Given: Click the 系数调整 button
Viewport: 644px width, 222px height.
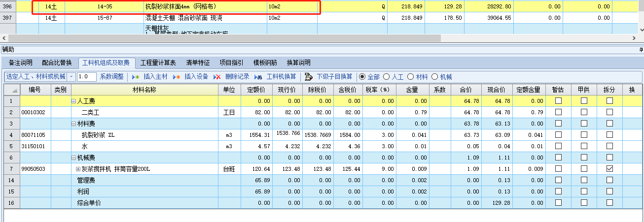Looking at the screenshot, I should point(112,77).
